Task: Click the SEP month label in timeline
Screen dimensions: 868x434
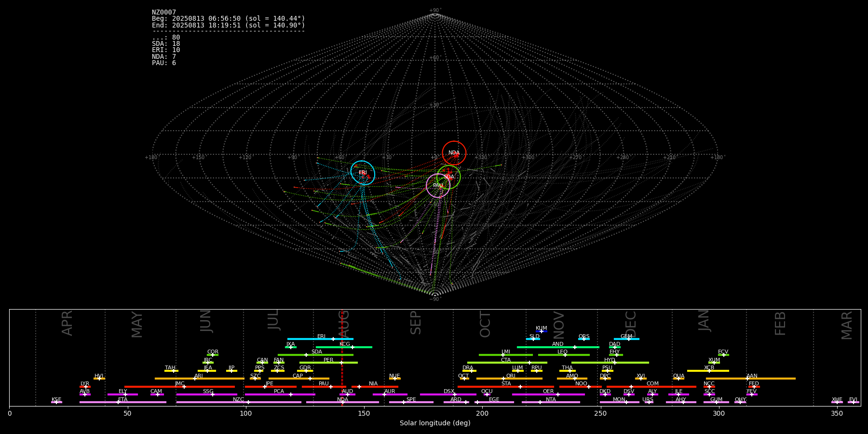Action: pyautogui.click(x=416, y=323)
